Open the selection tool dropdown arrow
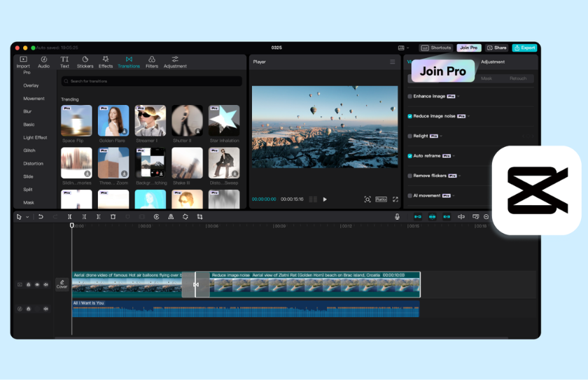The image size is (588, 380). click(x=27, y=217)
